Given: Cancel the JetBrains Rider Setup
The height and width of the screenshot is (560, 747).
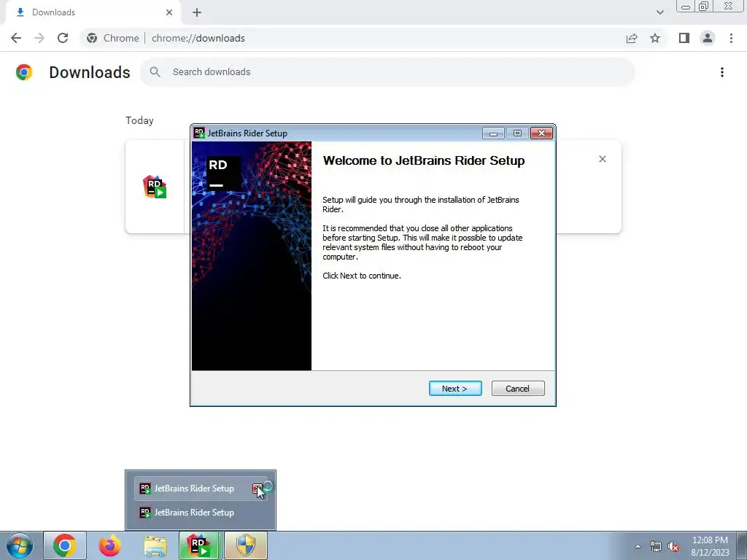Looking at the screenshot, I should click(518, 389).
